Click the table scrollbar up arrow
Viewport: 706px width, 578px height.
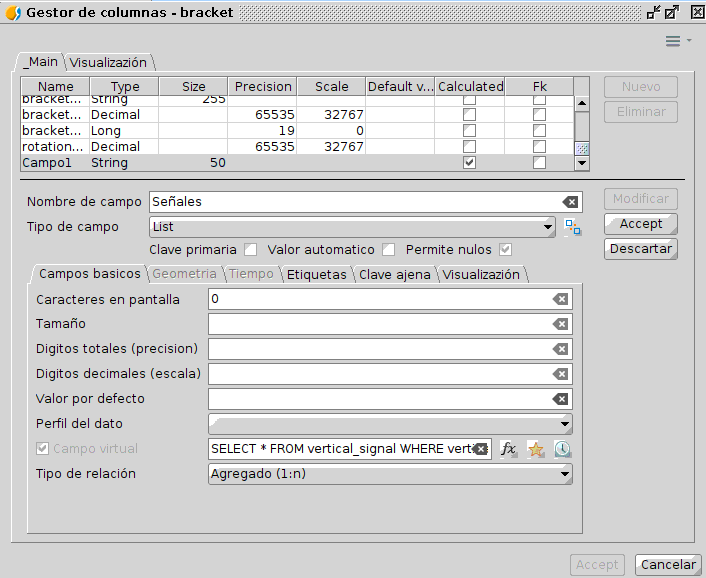582,104
